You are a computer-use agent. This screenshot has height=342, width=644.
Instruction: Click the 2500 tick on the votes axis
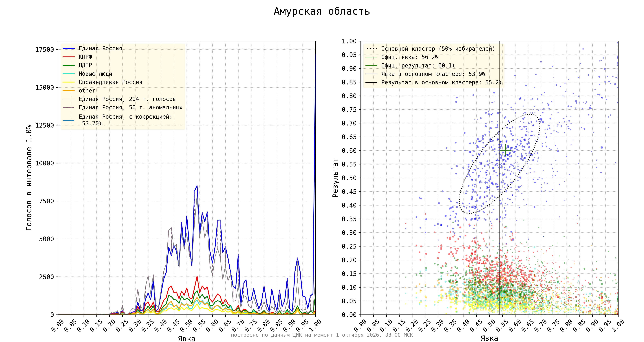pyautogui.click(x=47, y=277)
